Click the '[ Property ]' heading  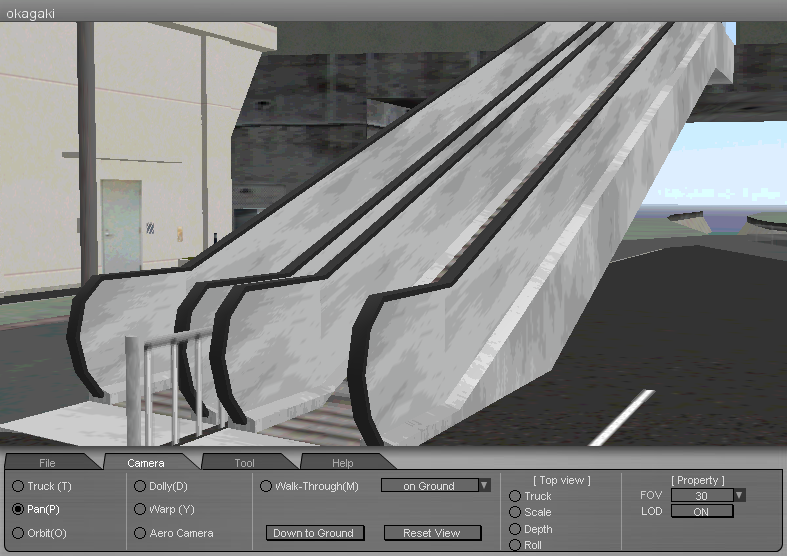698,480
